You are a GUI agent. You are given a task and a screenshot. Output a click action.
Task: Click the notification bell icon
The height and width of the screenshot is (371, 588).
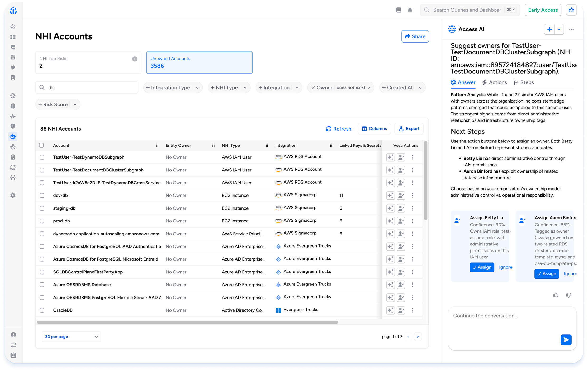(410, 10)
